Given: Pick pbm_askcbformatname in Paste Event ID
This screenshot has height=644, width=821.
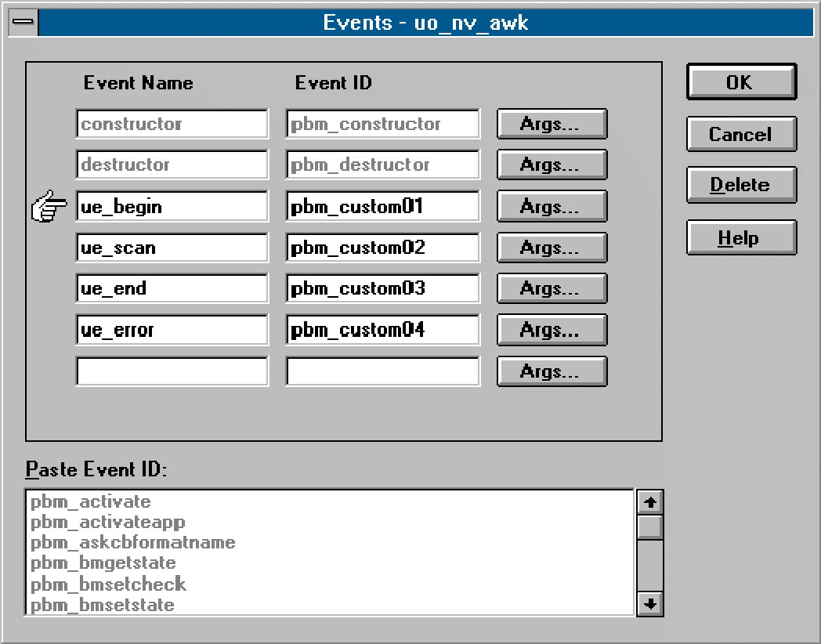Looking at the screenshot, I should click(133, 542).
